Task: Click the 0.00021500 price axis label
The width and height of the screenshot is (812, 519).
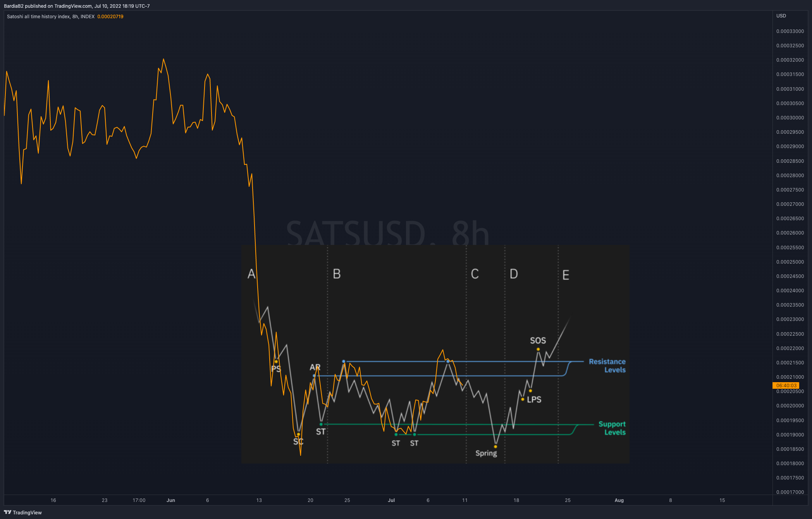Action: (790, 363)
